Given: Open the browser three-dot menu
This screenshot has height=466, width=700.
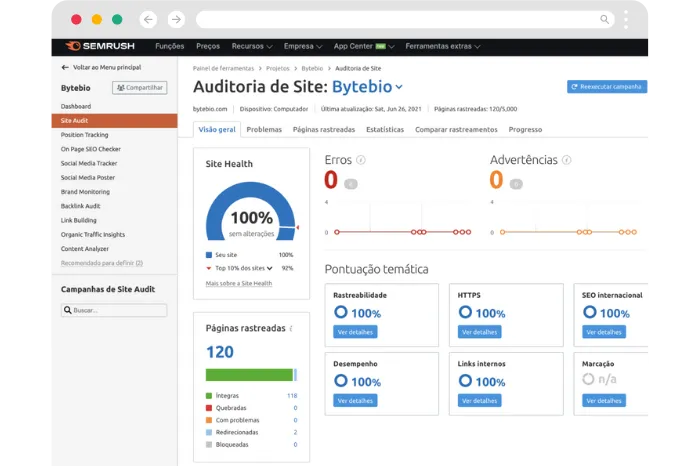Looking at the screenshot, I should click(x=626, y=20).
